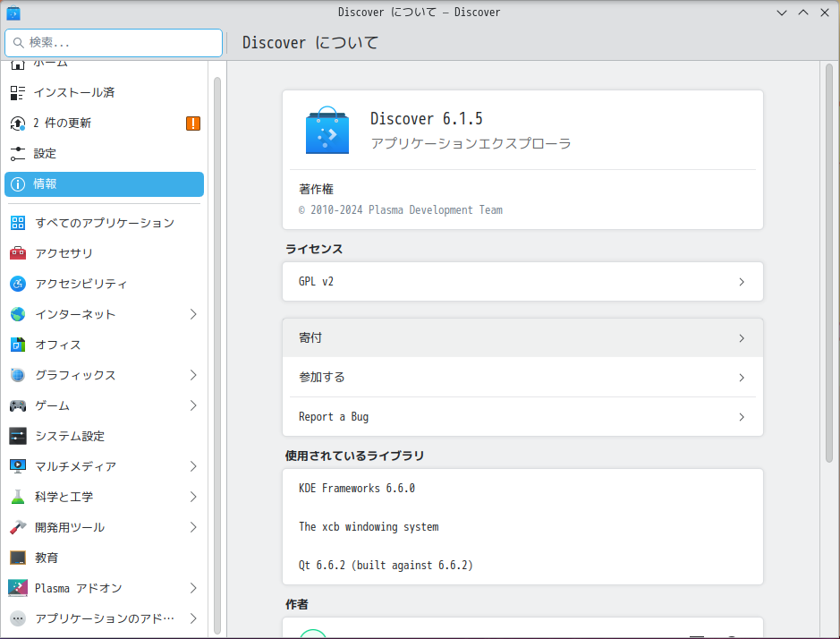Click the installed apps icon (インストール済)

click(x=18, y=93)
